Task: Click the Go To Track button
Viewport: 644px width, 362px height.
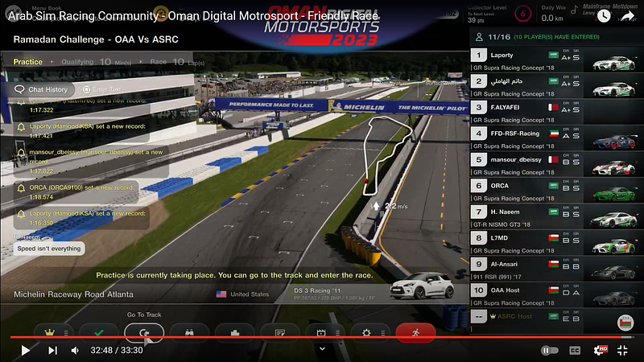Action: (144, 333)
